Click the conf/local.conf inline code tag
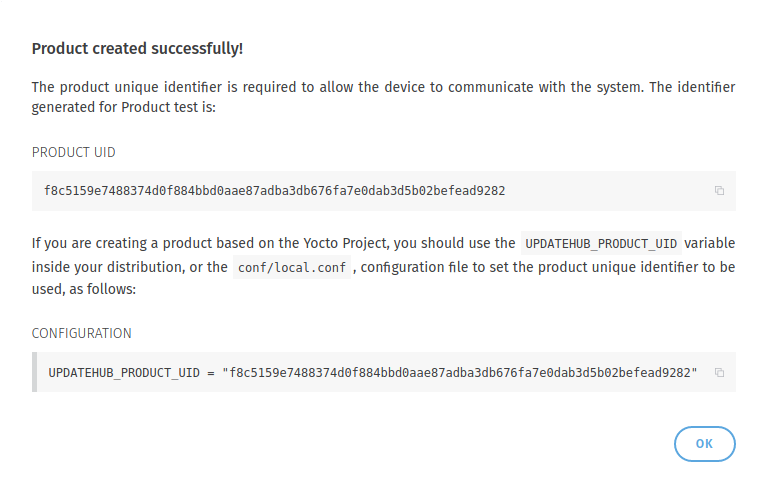This screenshot has height=500, width=765. [292, 267]
